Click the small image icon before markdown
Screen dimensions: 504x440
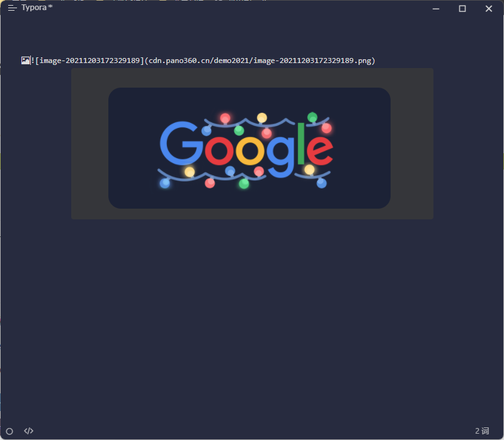pyautogui.click(x=25, y=61)
